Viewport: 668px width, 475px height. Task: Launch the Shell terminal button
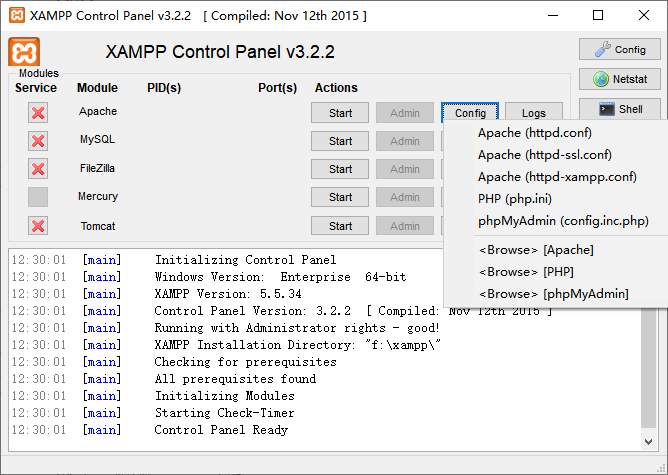pos(619,109)
